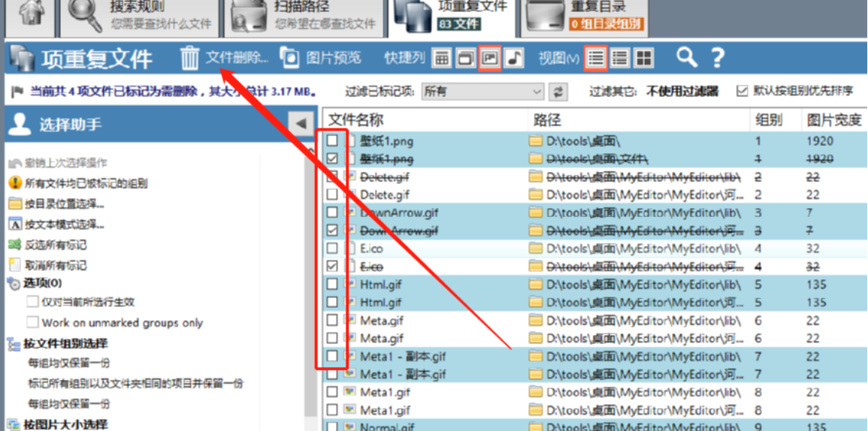
Task: Select the music note quick column icon
Action: click(514, 58)
